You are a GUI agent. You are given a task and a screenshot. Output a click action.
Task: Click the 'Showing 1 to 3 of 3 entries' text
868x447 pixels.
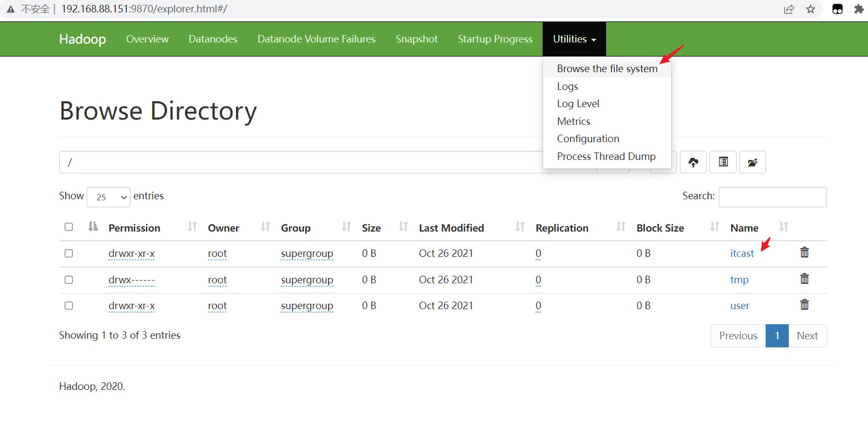coord(120,335)
